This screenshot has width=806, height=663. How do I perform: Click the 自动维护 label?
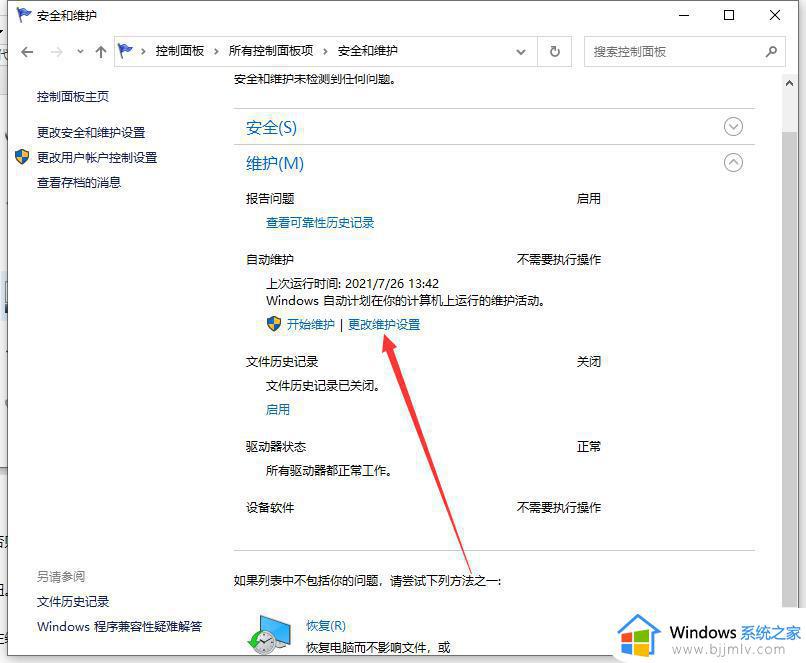click(x=270, y=260)
